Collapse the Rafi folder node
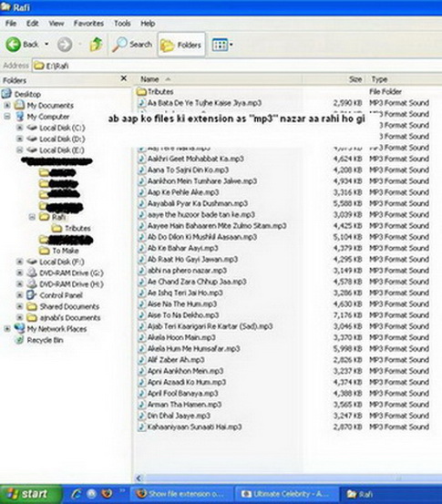Screen dimensions: 442x504 [32, 217]
